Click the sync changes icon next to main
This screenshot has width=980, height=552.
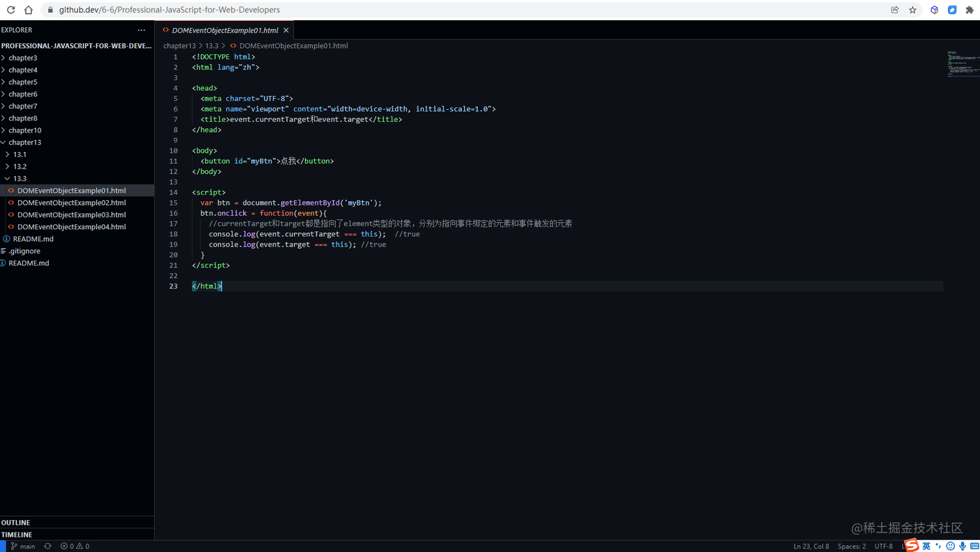(x=47, y=546)
